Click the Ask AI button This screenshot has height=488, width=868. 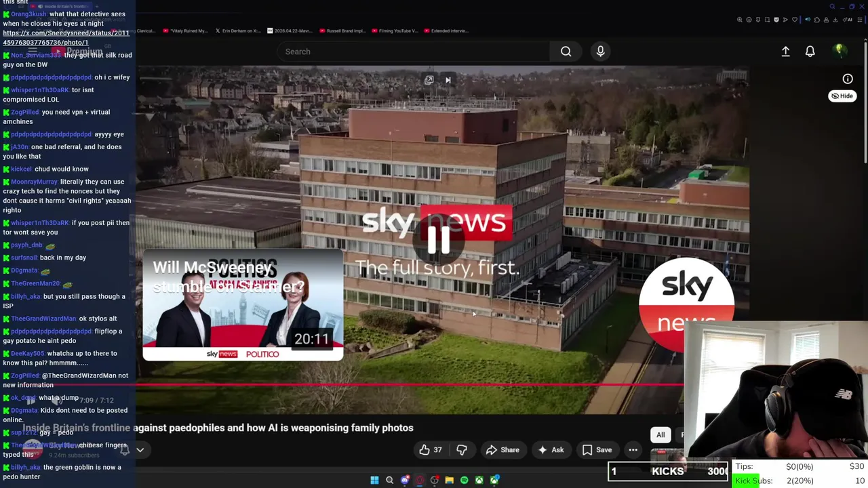pyautogui.click(x=550, y=450)
